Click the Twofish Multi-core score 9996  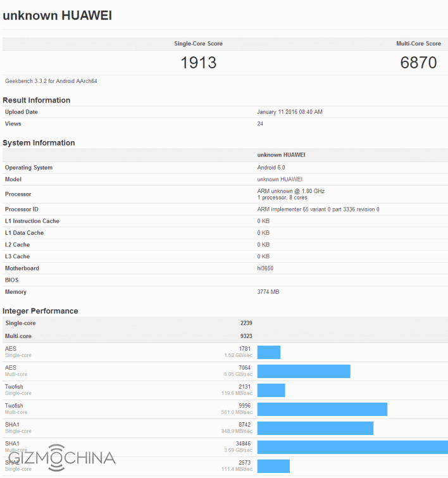click(x=245, y=406)
